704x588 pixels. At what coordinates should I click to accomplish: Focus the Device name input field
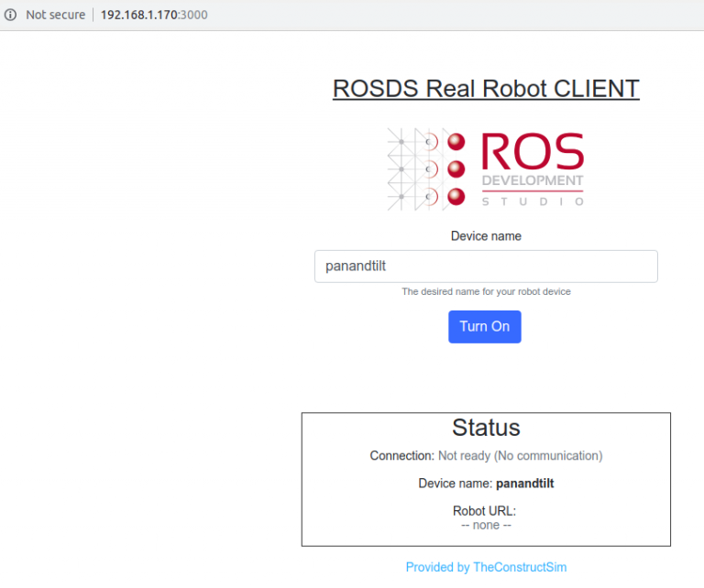[486, 267]
